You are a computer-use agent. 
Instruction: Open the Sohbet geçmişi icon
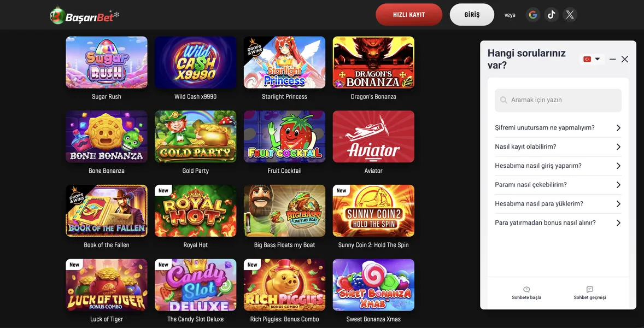coord(590,292)
